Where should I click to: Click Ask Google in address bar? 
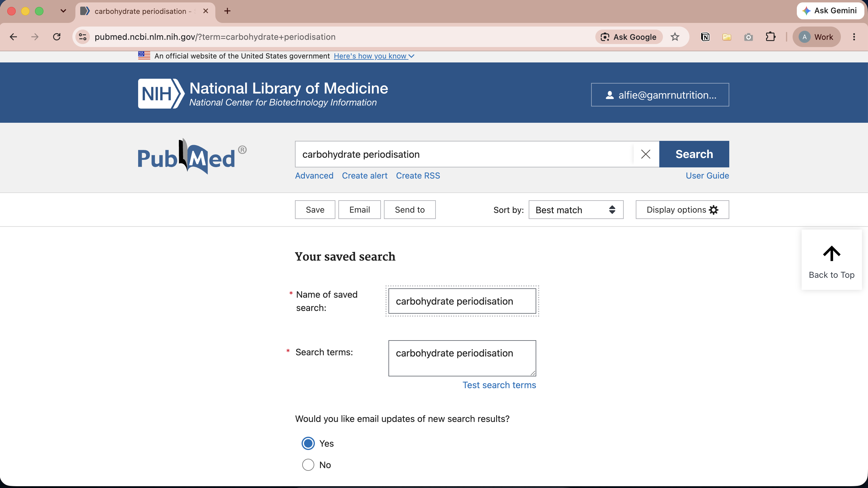click(x=629, y=37)
